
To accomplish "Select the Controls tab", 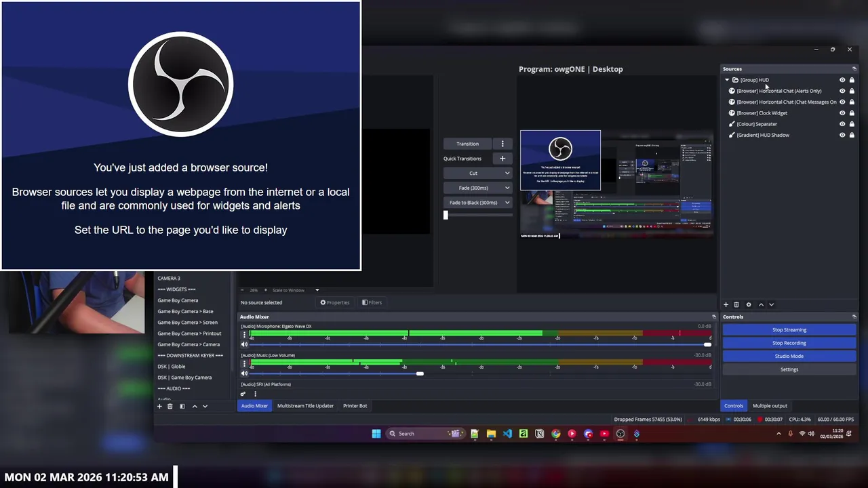I will click(734, 406).
